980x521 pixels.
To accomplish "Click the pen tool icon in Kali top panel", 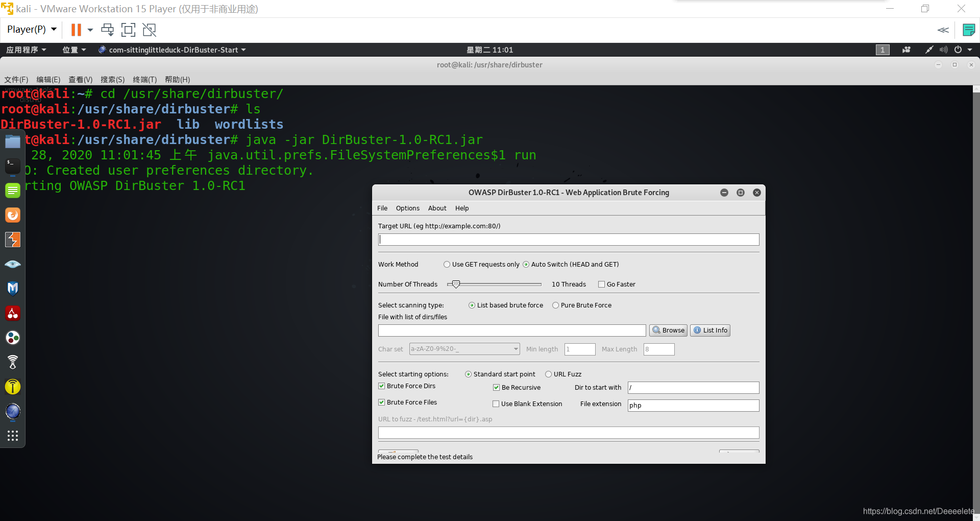I will pyautogui.click(x=929, y=50).
